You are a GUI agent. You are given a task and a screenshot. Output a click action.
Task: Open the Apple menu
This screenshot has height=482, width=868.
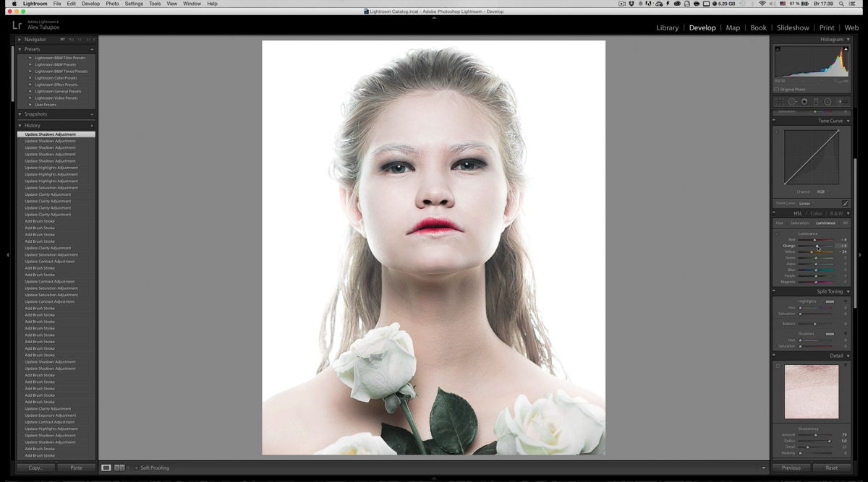pyautogui.click(x=14, y=4)
